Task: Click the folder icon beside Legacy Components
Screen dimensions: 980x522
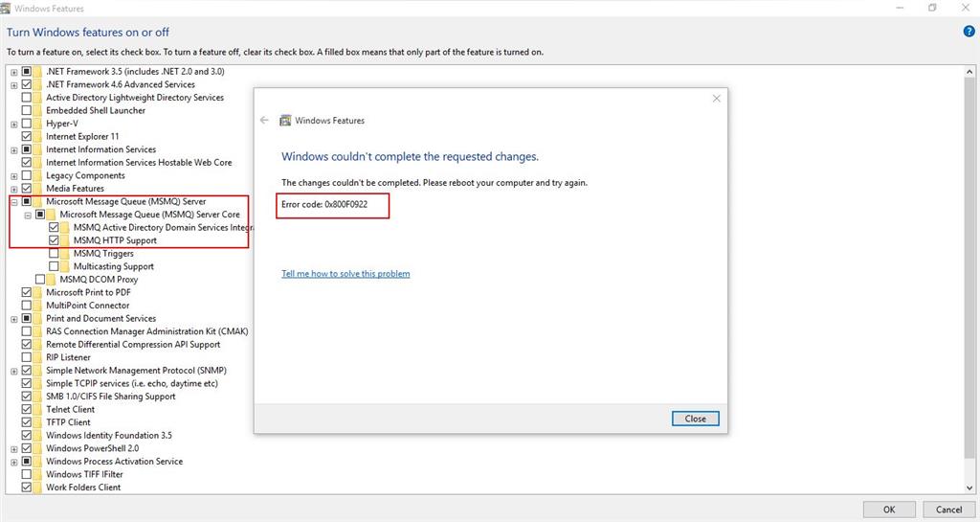Action: point(38,175)
